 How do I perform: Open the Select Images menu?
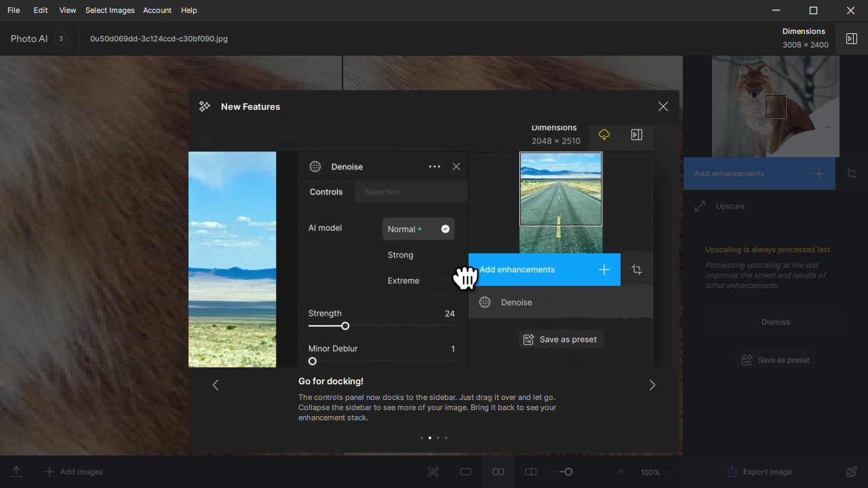click(110, 10)
